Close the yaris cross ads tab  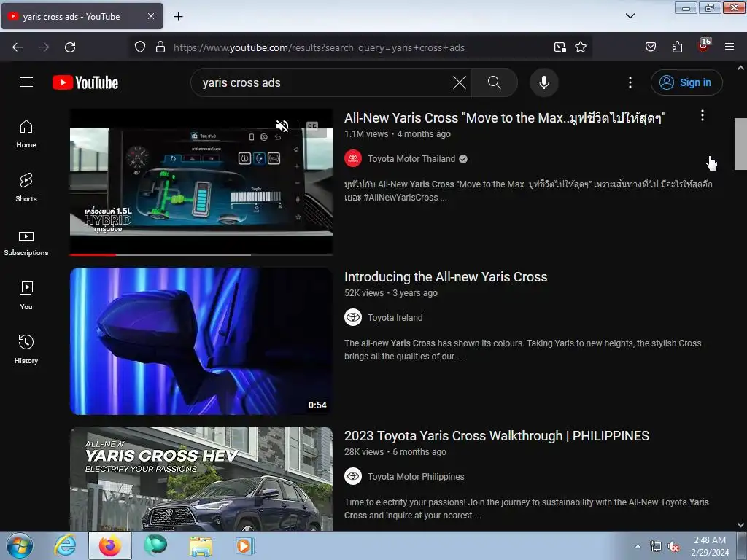point(151,16)
